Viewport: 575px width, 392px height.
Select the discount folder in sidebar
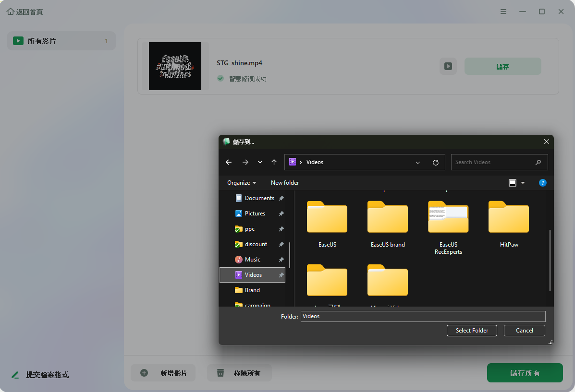tap(256, 244)
